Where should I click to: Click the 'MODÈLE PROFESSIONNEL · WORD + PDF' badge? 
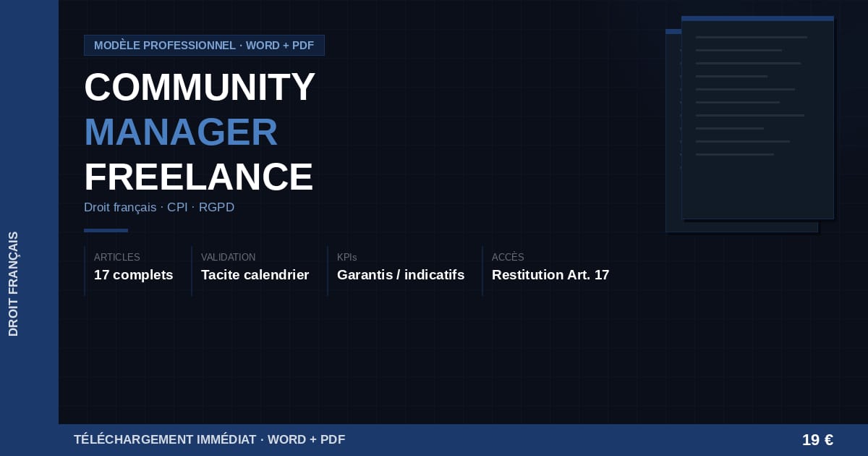coord(204,46)
